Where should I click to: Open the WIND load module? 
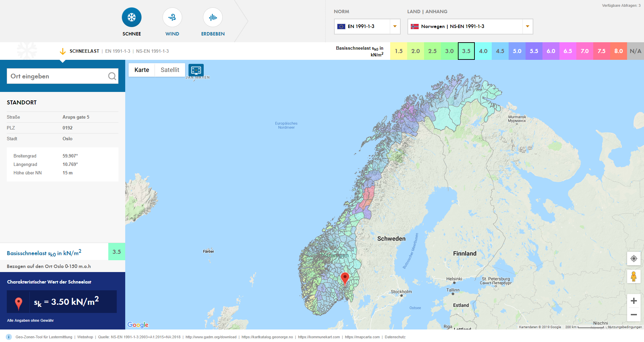(172, 17)
